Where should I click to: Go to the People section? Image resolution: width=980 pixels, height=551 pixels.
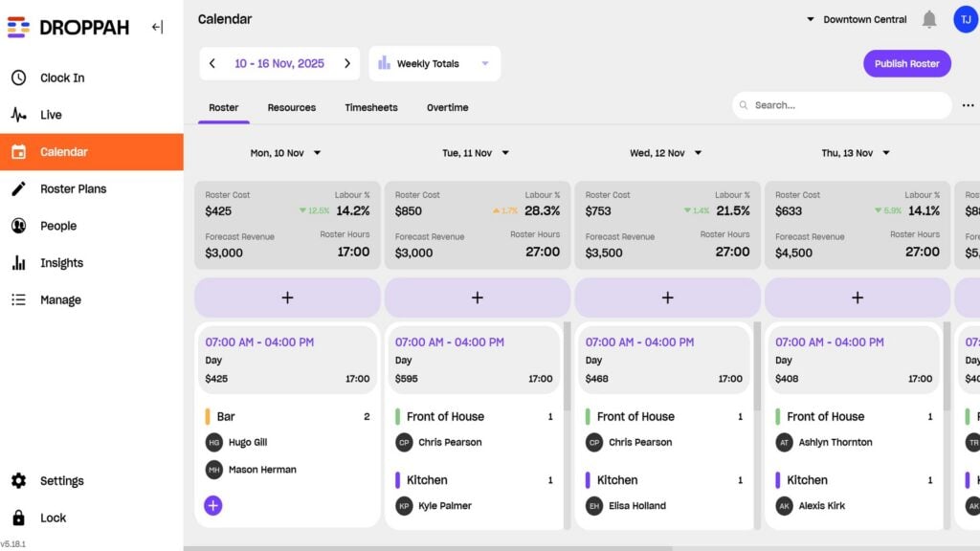(x=57, y=226)
